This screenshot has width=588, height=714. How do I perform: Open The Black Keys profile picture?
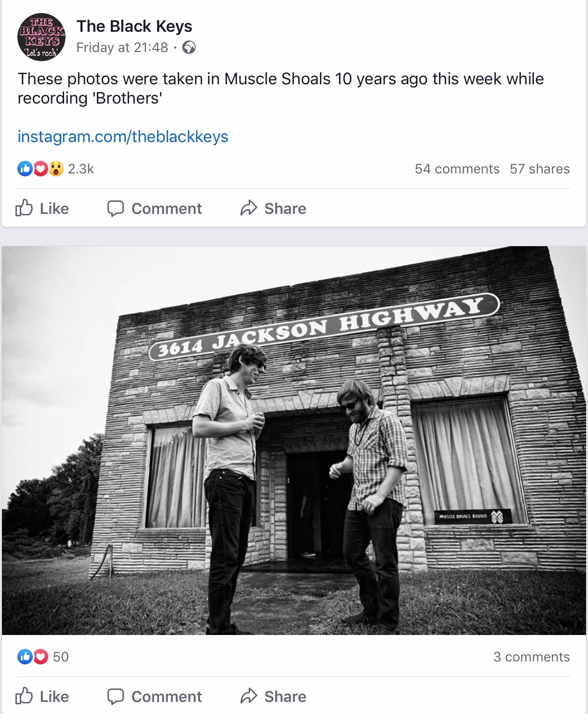(x=41, y=37)
